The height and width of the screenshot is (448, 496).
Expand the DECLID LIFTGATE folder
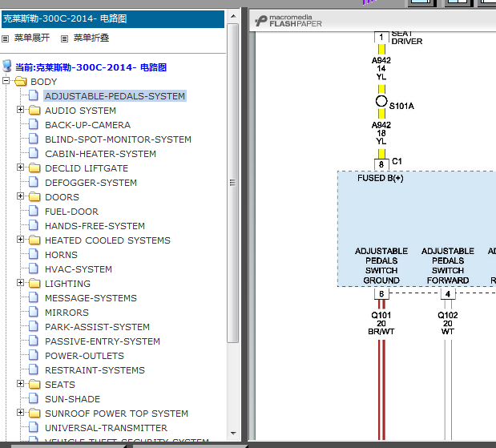[20, 167]
